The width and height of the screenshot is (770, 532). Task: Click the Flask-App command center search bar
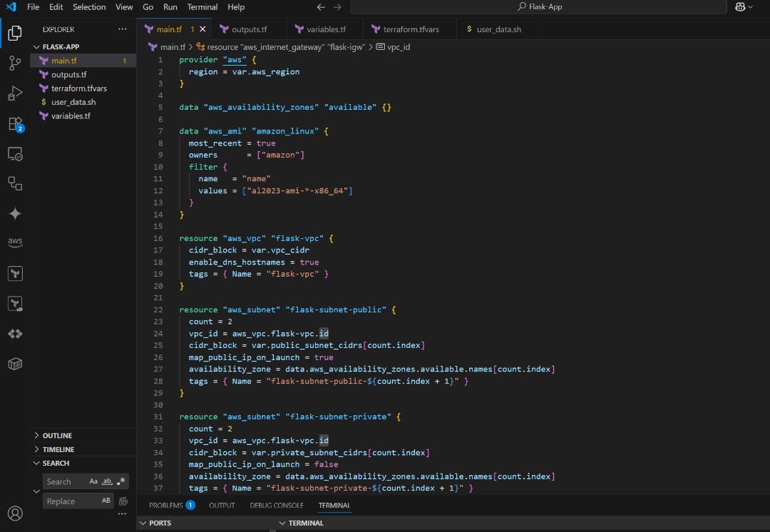(x=540, y=6)
